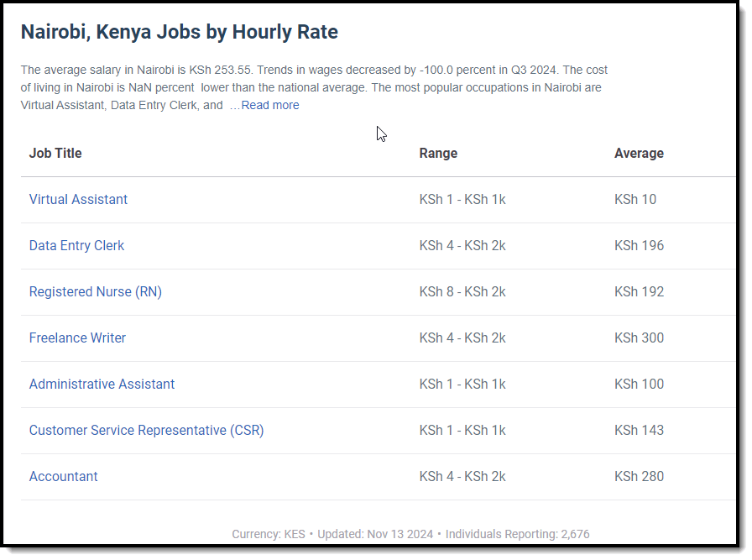Select the Registered Nurse (RN) link
Screen dimensions: 752x560
(x=95, y=292)
